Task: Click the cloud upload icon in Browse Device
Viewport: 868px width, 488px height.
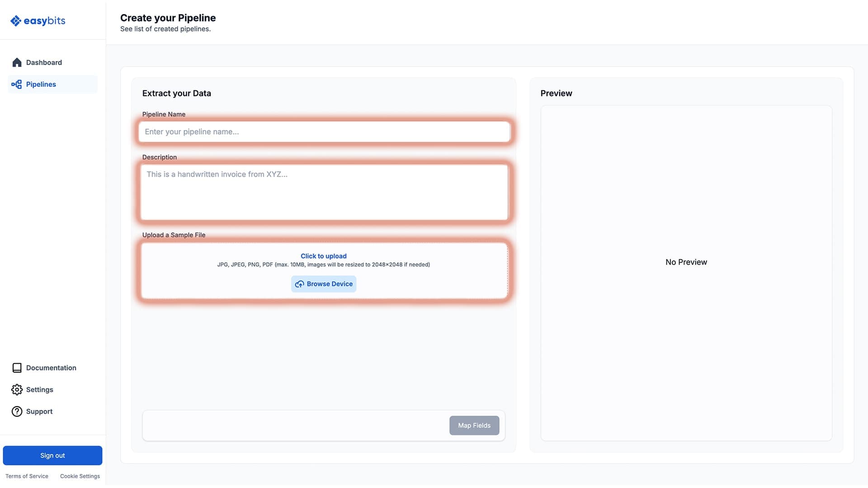Action: [x=299, y=284]
